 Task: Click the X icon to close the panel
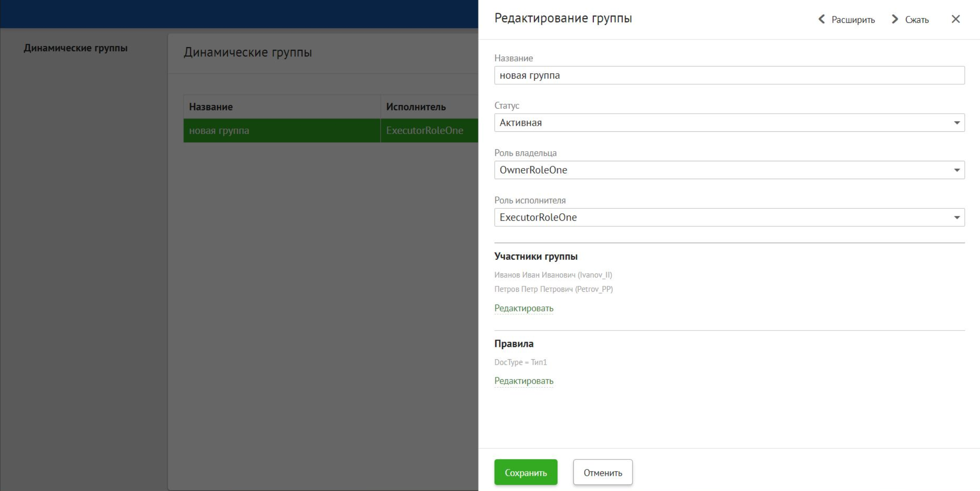[955, 19]
